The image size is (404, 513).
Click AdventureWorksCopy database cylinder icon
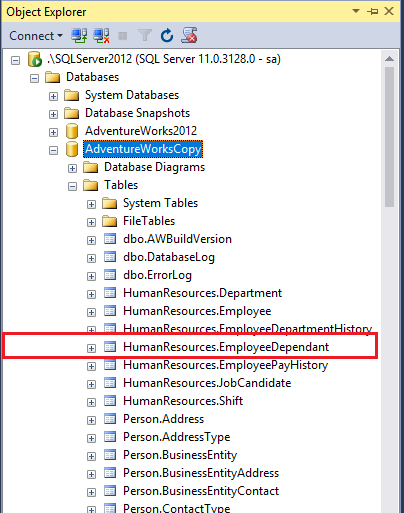click(72, 149)
